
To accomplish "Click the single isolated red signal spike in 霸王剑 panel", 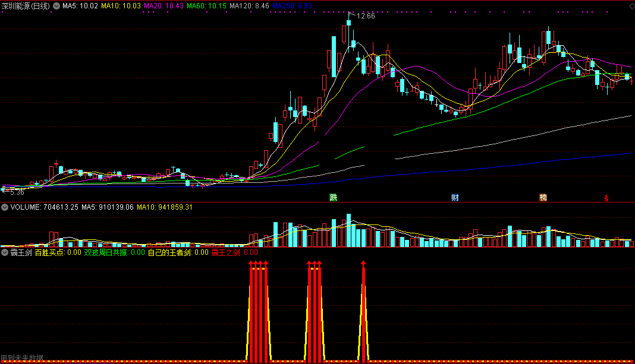I will (x=363, y=311).
